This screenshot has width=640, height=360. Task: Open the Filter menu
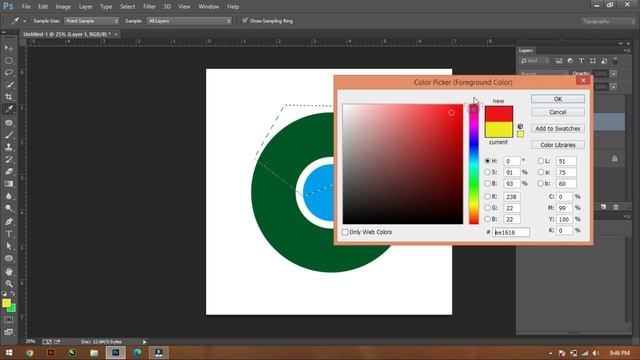pyautogui.click(x=149, y=7)
